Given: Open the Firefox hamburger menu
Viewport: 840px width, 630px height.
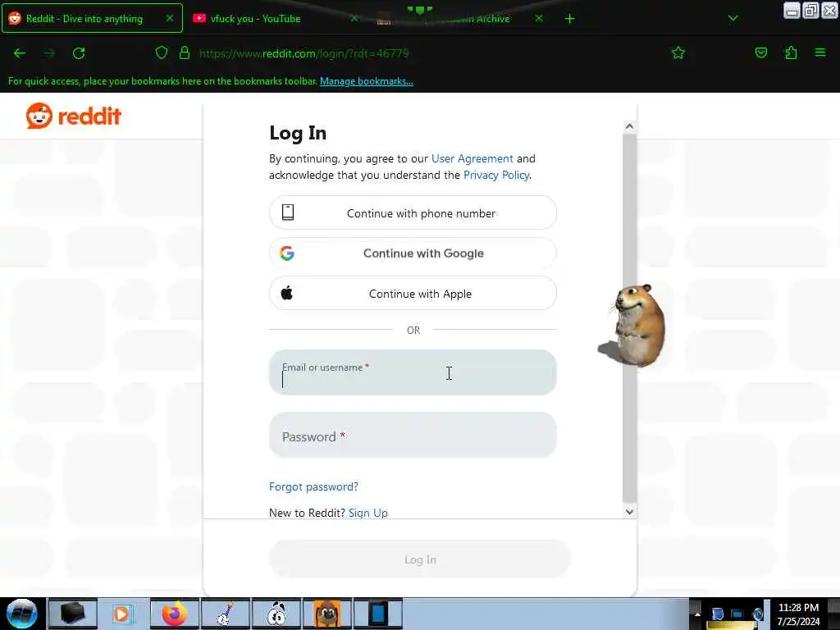Looking at the screenshot, I should pyautogui.click(x=820, y=52).
